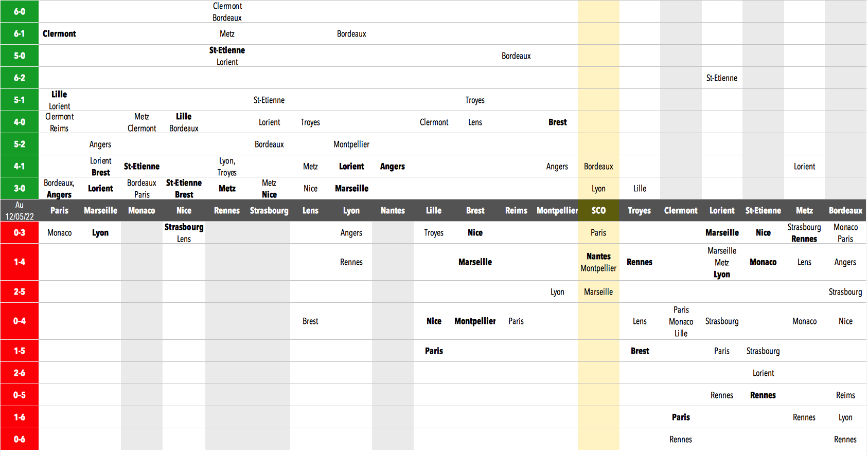Image resolution: width=868 pixels, height=456 pixels.
Task: Select the Troyes column header
Action: tap(640, 211)
